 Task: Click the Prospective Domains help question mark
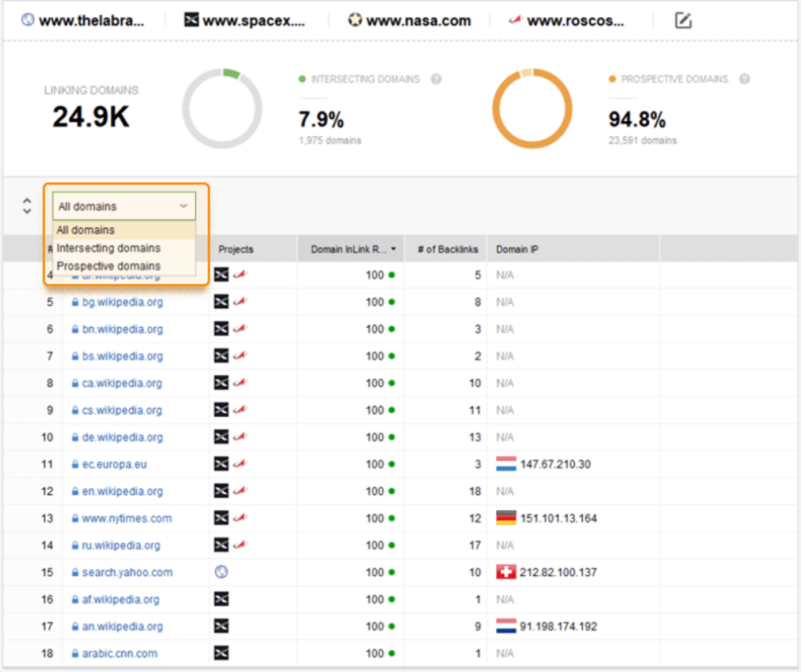click(744, 79)
